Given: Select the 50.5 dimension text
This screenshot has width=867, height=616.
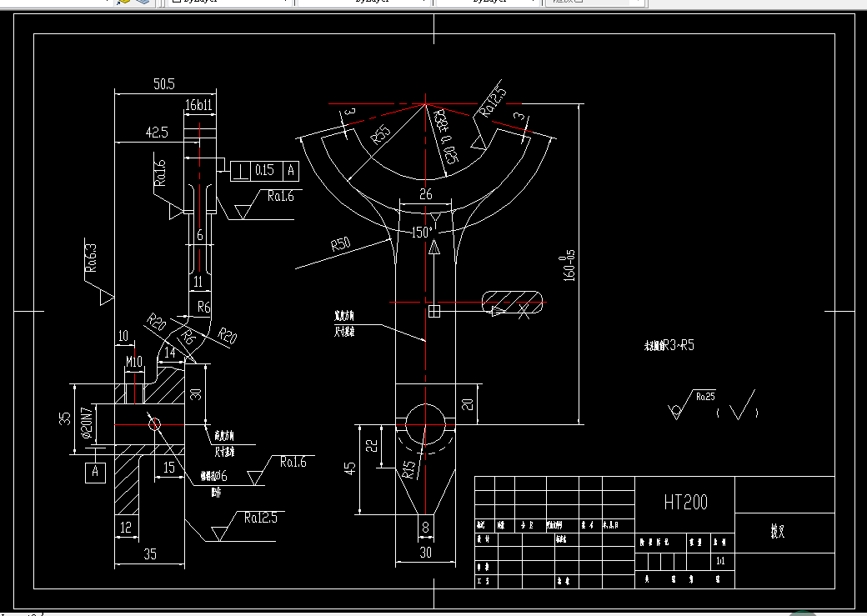Looking at the screenshot, I should tap(164, 84).
